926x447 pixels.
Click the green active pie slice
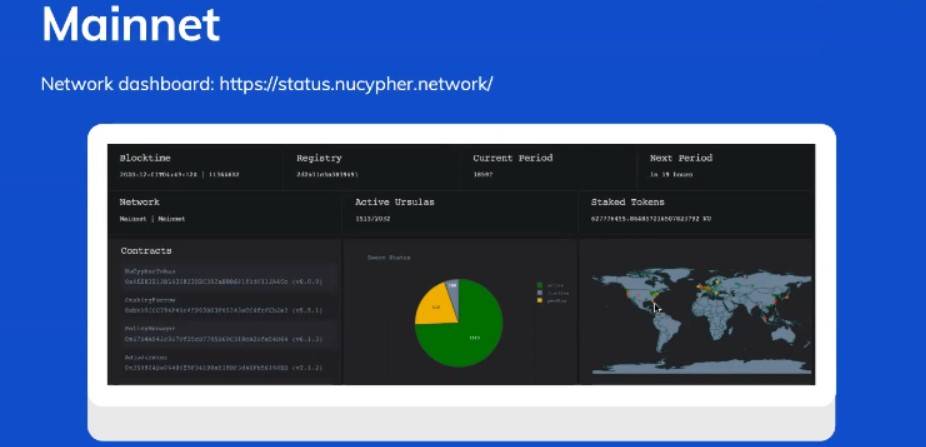[x=472, y=340]
